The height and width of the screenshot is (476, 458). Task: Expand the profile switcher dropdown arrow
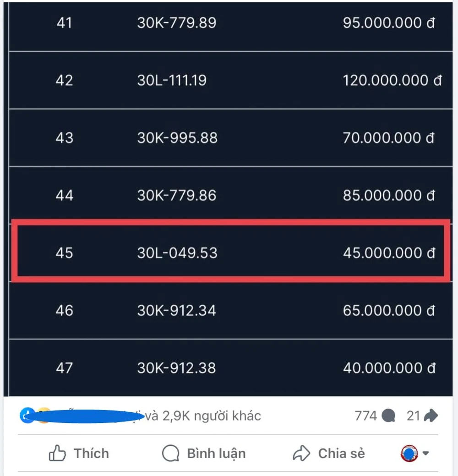(x=426, y=454)
